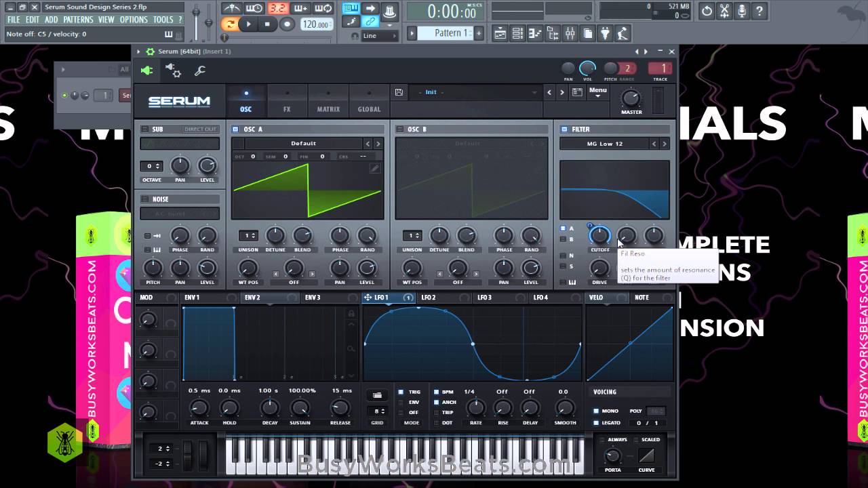Click the LFO 1 move crosshair icon
The width and height of the screenshot is (868, 488).
click(368, 298)
